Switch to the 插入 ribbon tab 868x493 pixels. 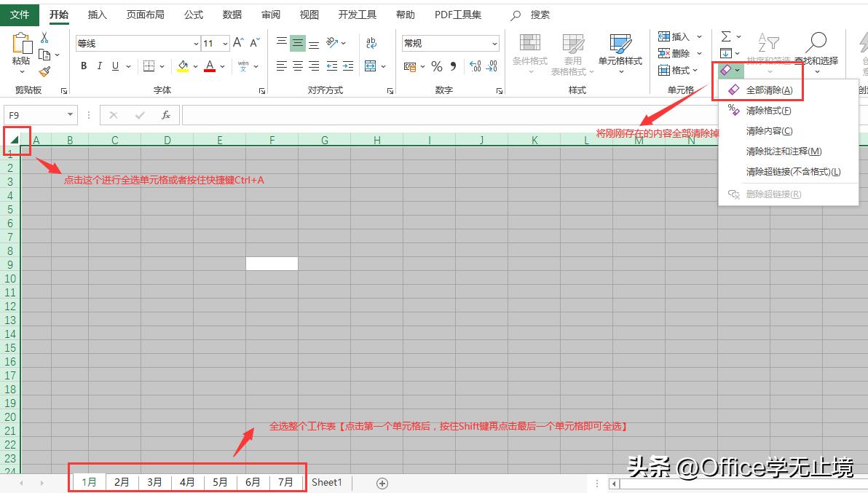click(98, 14)
